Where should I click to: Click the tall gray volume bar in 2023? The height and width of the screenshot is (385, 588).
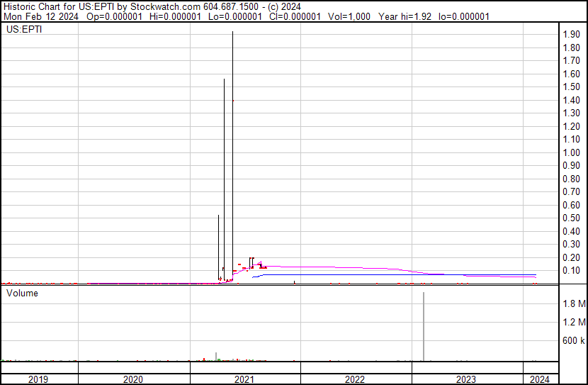[x=424, y=326]
